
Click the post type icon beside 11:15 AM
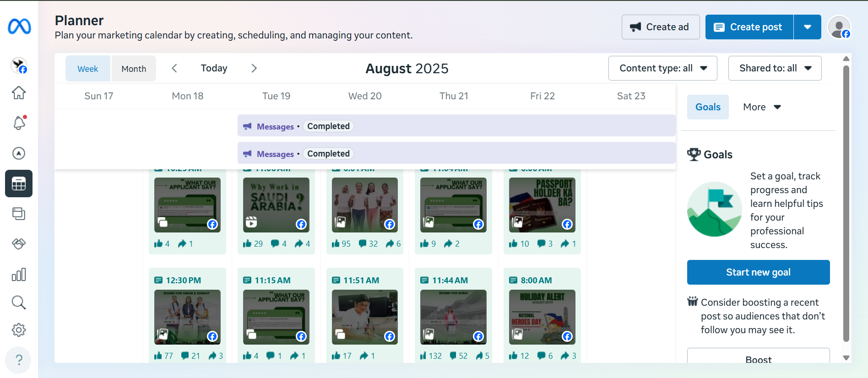click(x=247, y=280)
